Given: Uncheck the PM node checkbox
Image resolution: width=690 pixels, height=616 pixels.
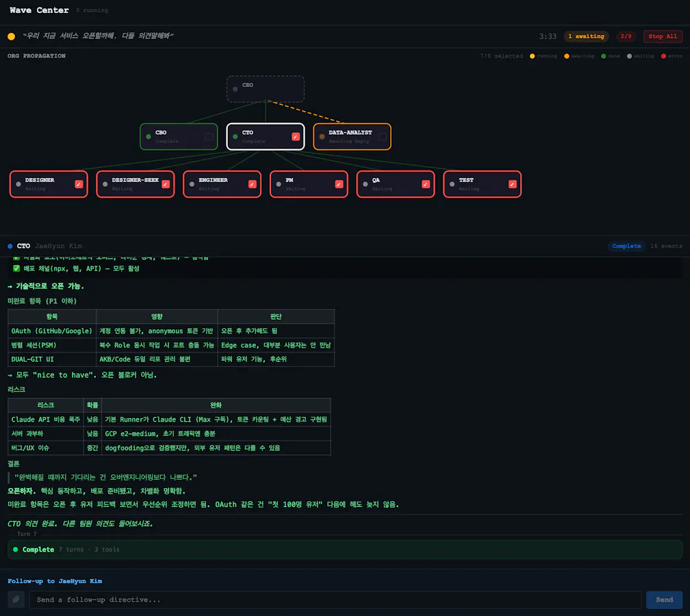Looking at the screenshot, I should [x=339, y=184].
